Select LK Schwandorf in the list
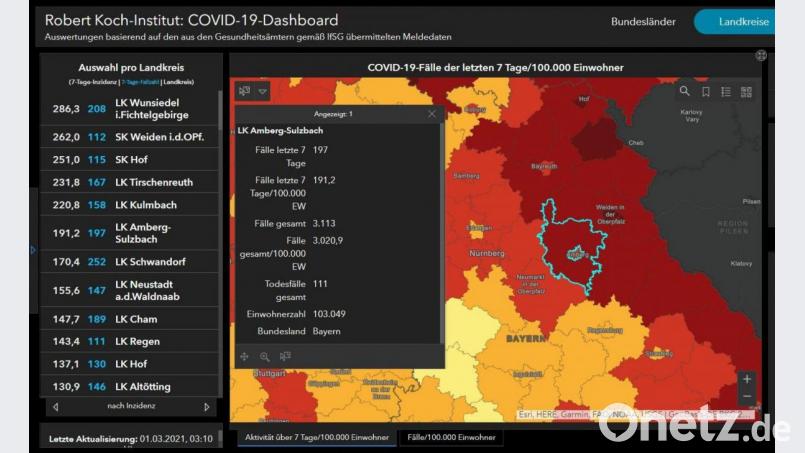The width and height of the screenshot is (805, 453). tap(130, 262)
